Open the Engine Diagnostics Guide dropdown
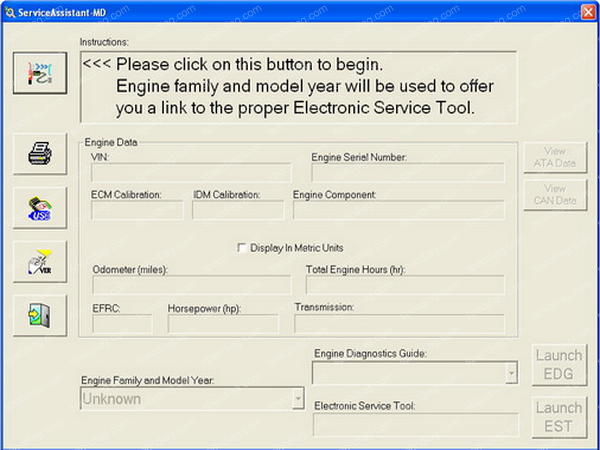Screen dimensions: 600x450 coord(511,373)
